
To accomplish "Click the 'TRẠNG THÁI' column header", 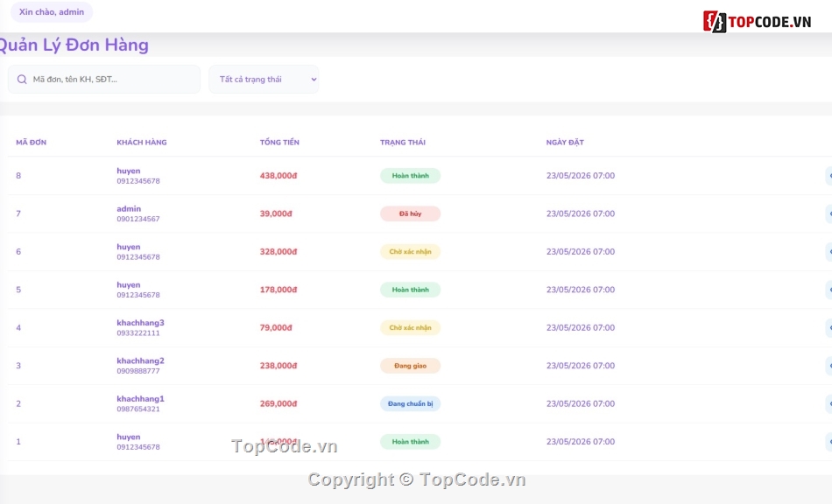I will coord(403,142).
